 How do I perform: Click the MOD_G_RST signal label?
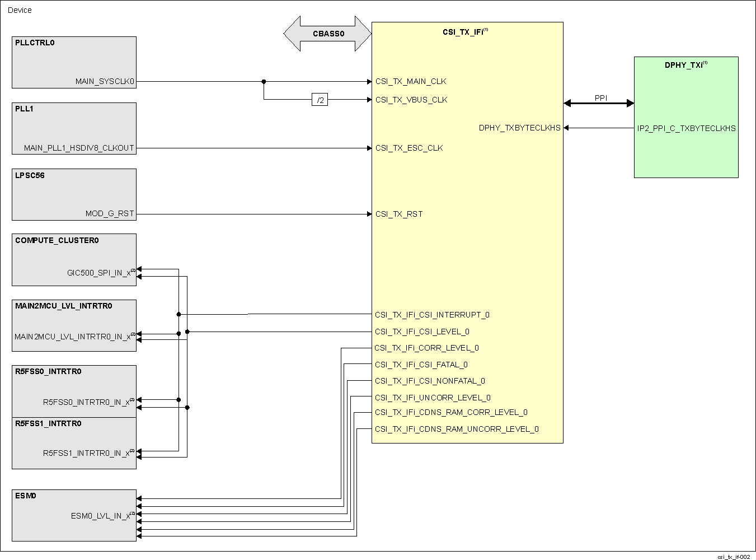[x=110, y=213]
